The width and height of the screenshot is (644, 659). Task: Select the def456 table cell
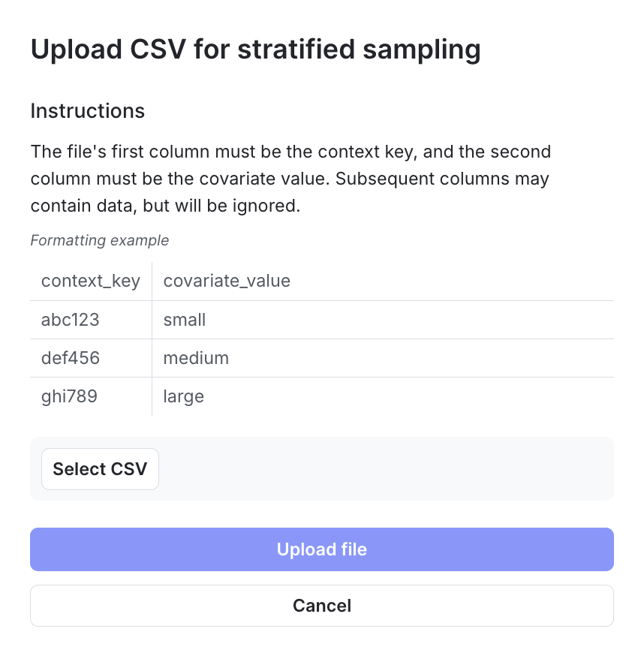(x=70, y=358)
